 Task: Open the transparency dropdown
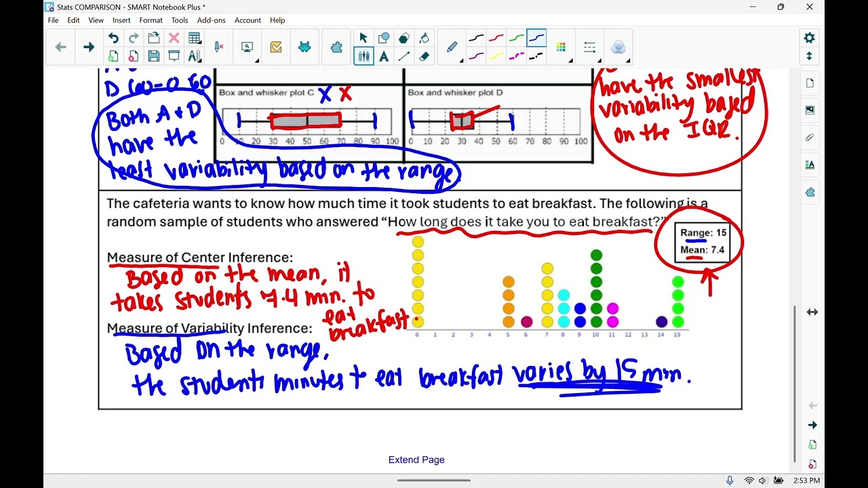click(618, 47)
